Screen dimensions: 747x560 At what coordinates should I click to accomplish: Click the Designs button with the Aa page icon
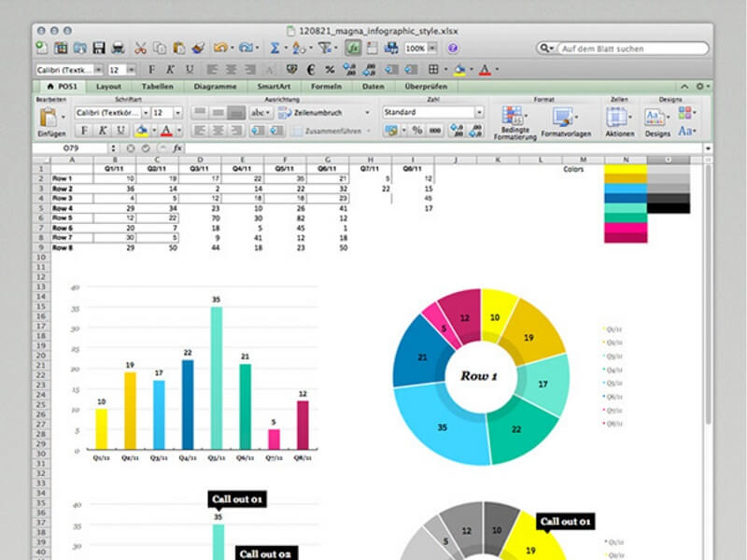pos(657,122)
